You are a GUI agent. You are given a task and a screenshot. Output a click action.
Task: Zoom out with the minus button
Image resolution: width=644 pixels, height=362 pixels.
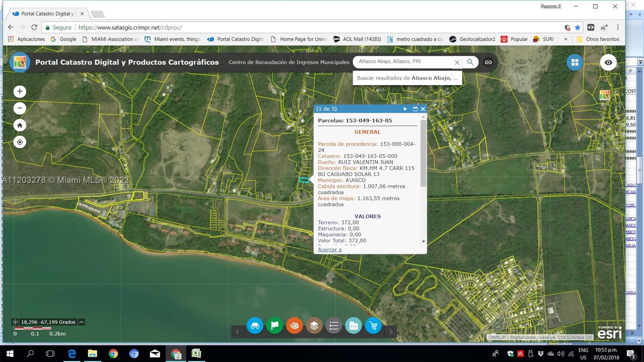click(20, 108)
